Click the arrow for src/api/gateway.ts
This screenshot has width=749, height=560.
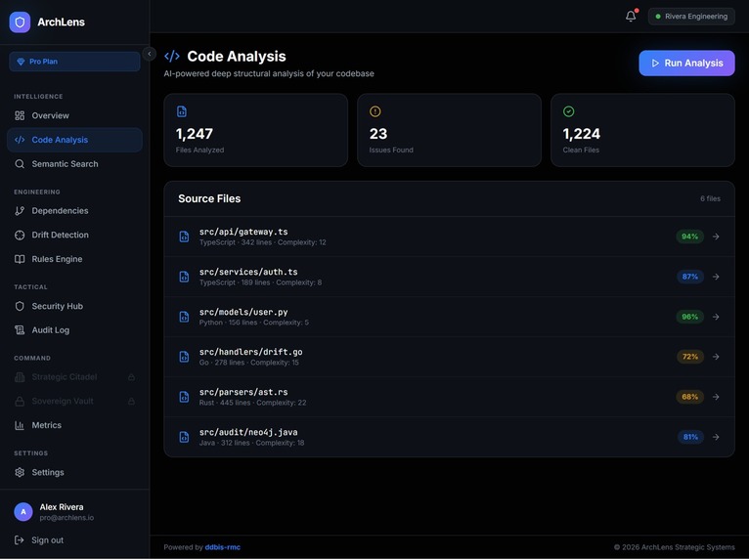point(716,237)
